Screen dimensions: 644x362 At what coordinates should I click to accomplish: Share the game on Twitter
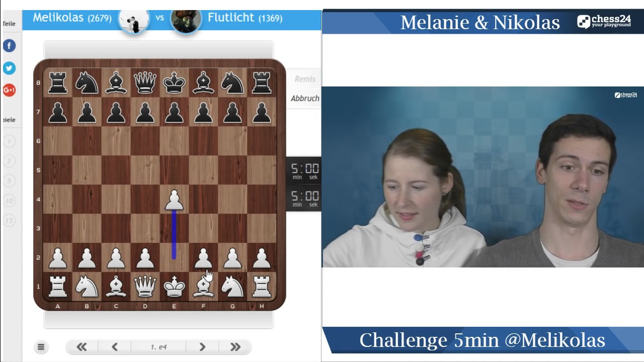[x=9, y=68]
